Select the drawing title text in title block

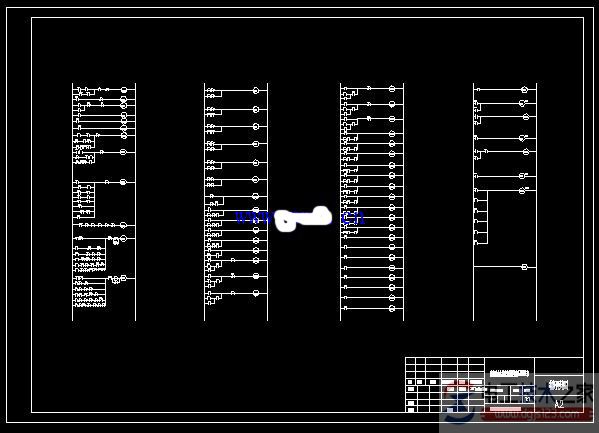[510, 373]
